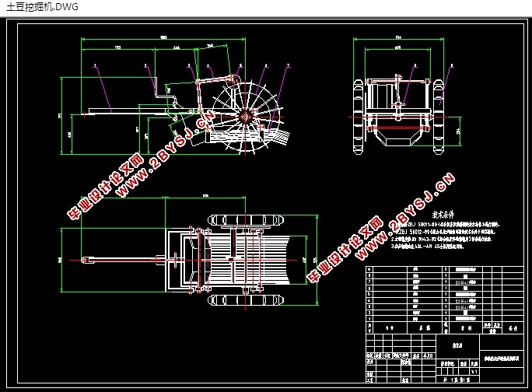Click the 土豆挖掘机.DWG file title
Viewport: 532px width, 392px height.
42,7
